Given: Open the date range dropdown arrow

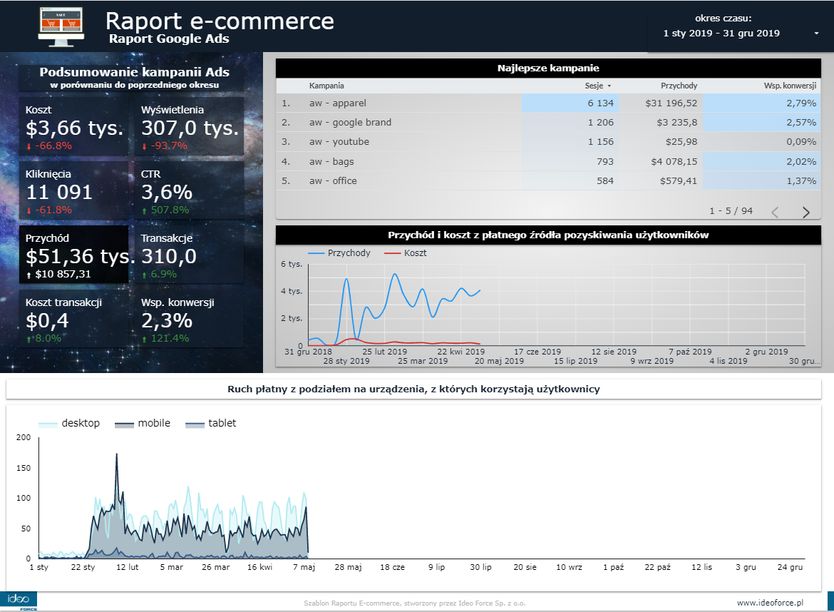Looking at the screenshot, I should coord(816,33).
